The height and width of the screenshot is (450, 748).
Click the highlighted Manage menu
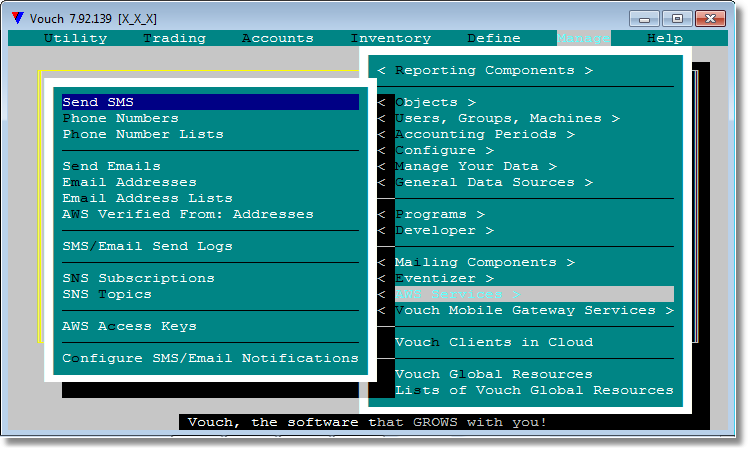(583, 38)
